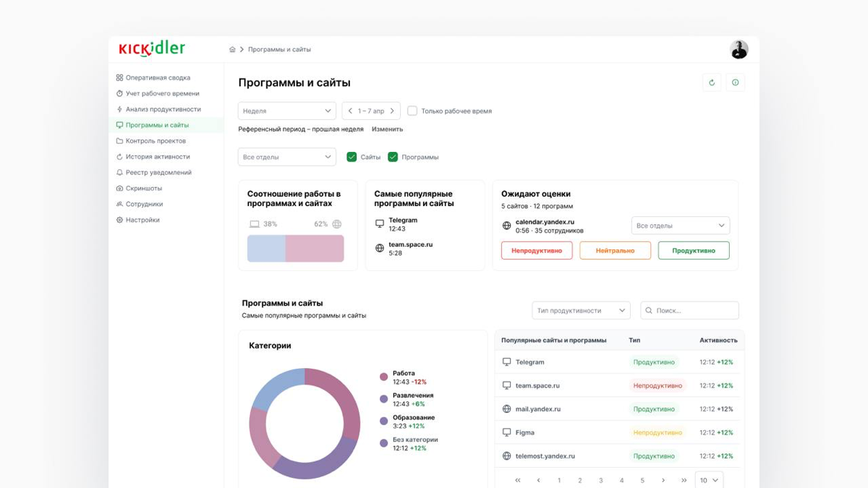Click the Оперативная сводка grid icon
This screenshot has height=488, width=868.
tap(119, 77)
